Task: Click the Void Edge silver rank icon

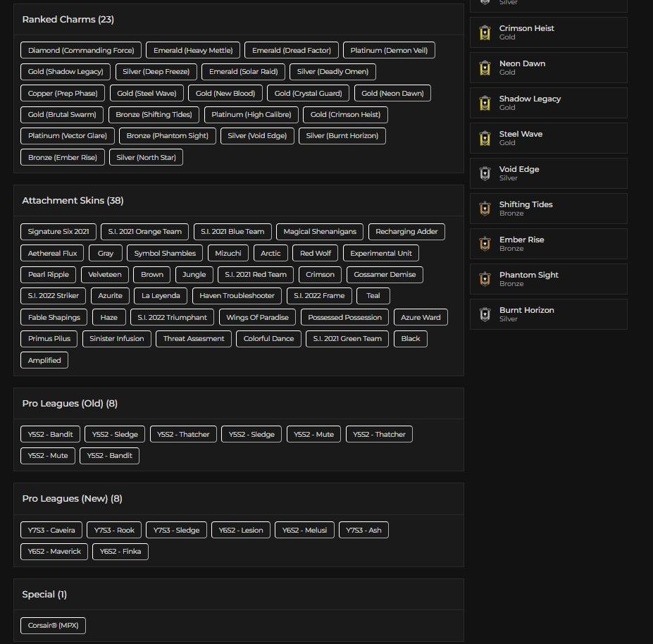Action: [x=485, y=173]
